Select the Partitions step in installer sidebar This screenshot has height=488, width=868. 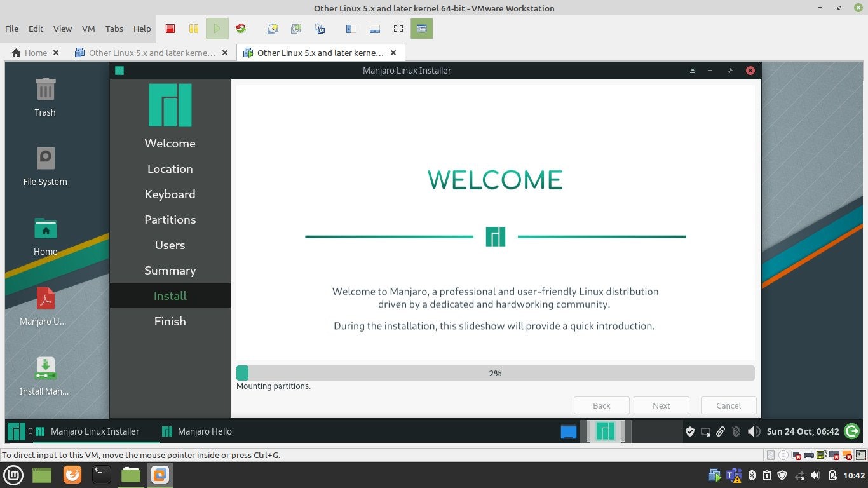[x=170, y=220]
